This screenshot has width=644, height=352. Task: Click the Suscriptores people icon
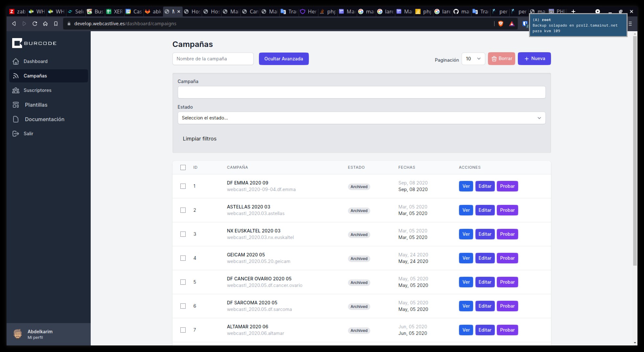[x=15, y=90]
